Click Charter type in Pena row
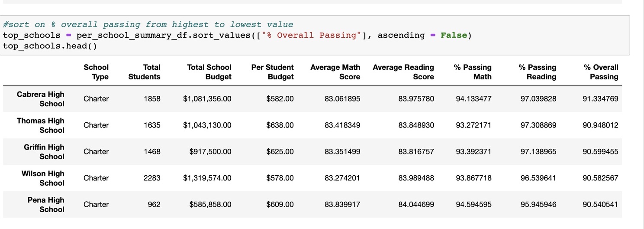This screenshot has height=229, width=644. coord(96,205)
